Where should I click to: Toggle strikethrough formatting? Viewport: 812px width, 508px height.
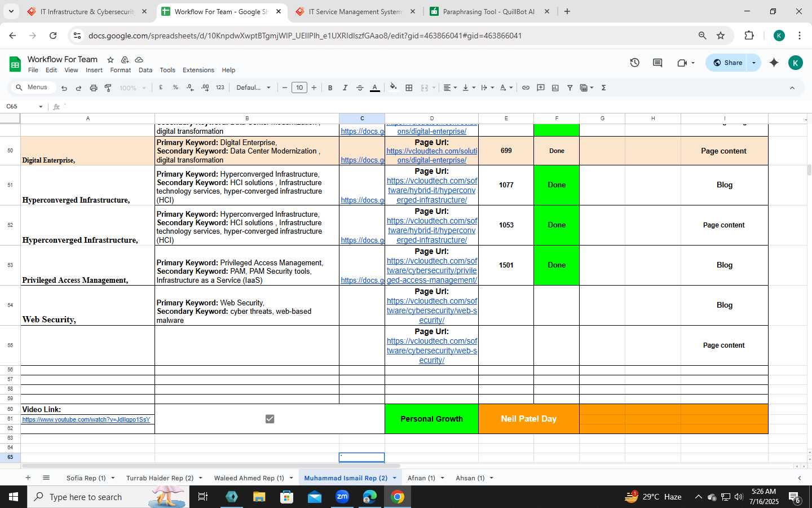360,87
